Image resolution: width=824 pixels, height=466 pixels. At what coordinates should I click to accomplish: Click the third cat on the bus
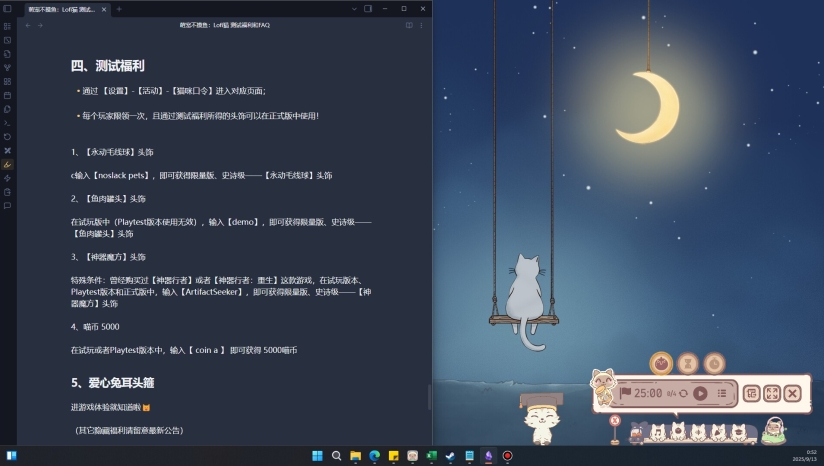[x=698, y=432]
